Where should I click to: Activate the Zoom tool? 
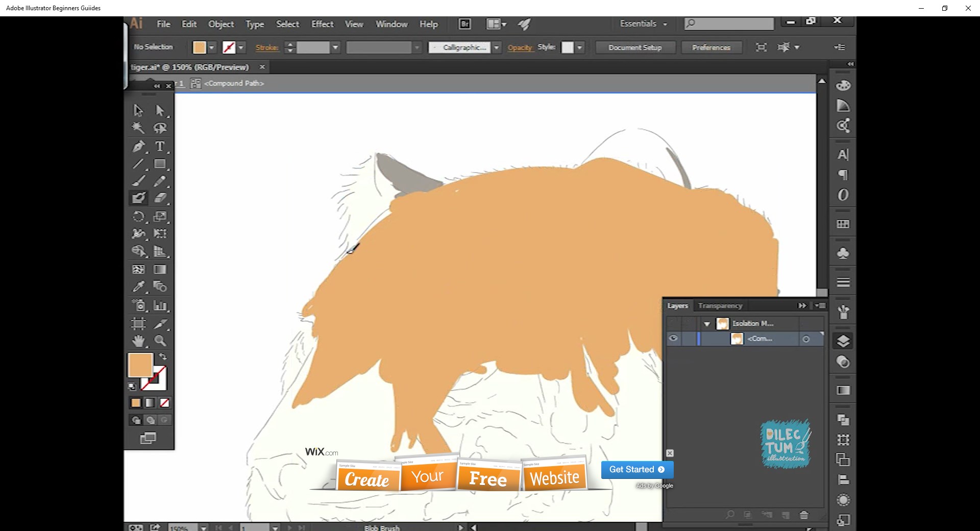160,341
